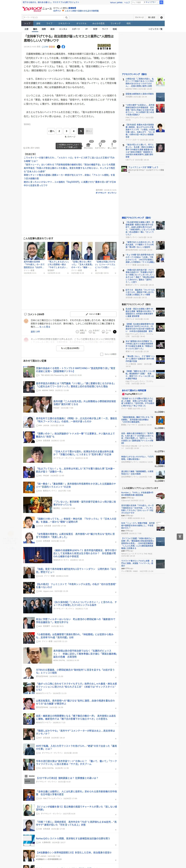Open the キャリアカー search suggestion dropdown
This screenshot has width=186, height=868.
[151, 2]
